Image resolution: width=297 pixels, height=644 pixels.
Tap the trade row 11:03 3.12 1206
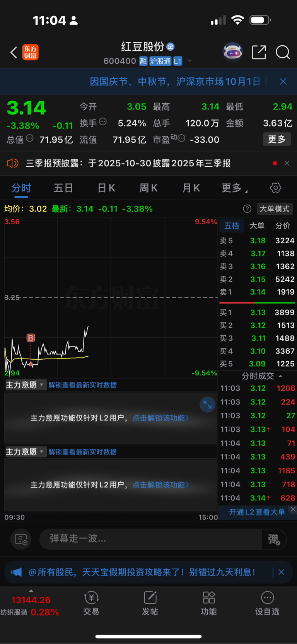click(x=257, y=388)
